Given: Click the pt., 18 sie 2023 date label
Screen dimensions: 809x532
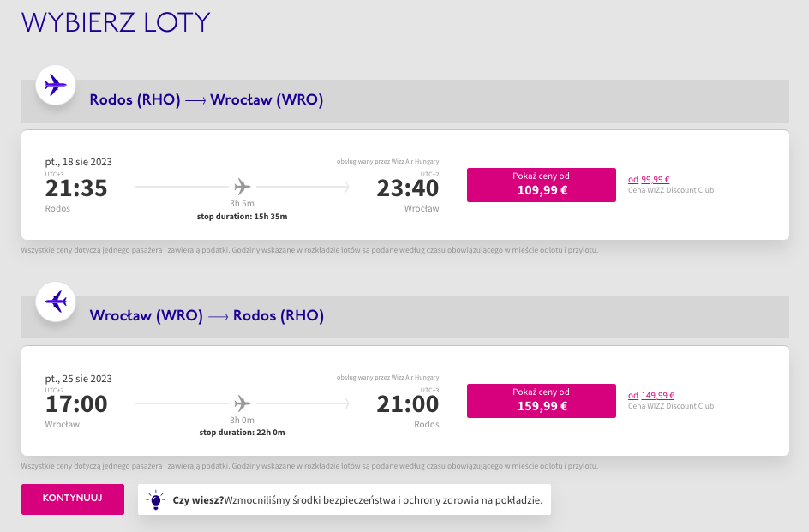Looking at the screenshot, I should [79, 162].
